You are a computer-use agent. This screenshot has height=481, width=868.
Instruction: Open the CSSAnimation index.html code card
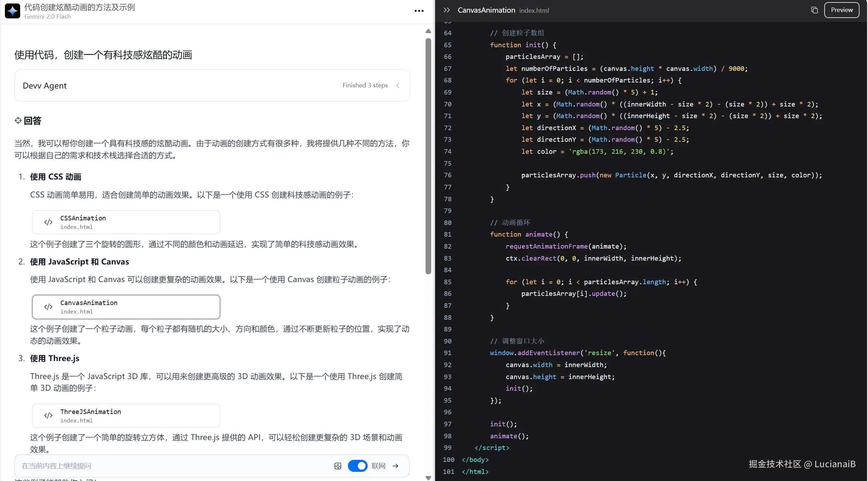pyautogui.click(x=126, y=222)
